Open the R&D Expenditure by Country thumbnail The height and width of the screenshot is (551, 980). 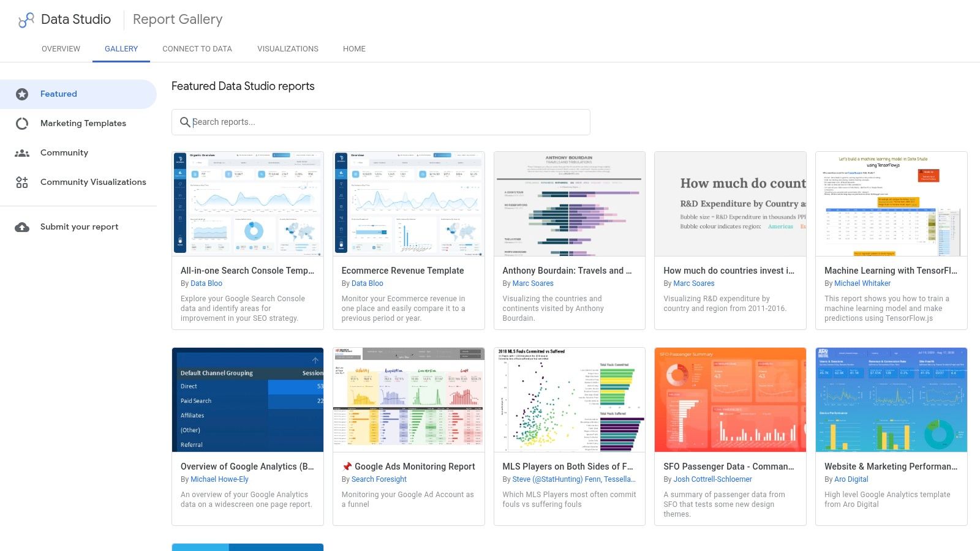pyautogui.click(x=730, y=204)
